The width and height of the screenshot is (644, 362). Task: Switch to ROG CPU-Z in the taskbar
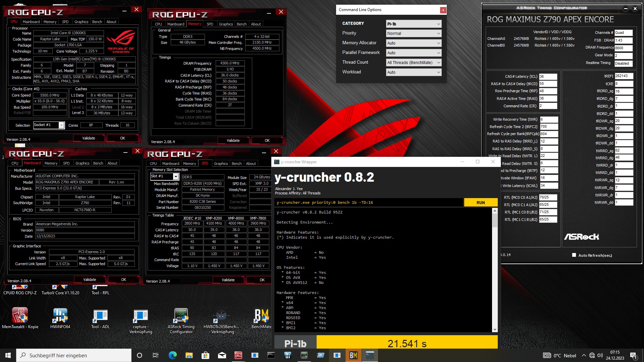[238, 355]
